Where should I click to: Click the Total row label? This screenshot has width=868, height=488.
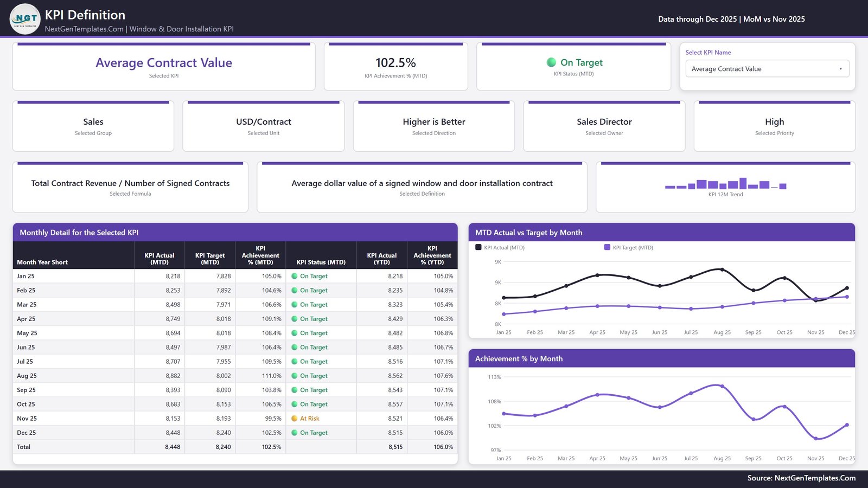point(23,447)
